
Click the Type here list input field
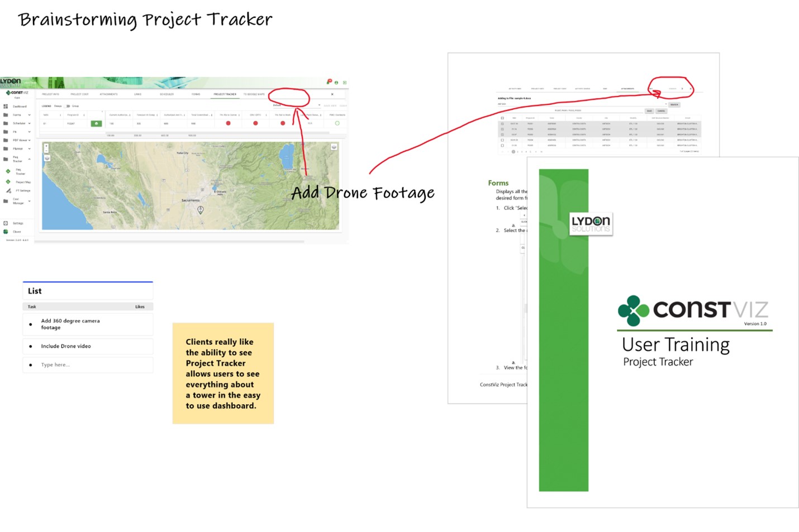pos(88,365)
